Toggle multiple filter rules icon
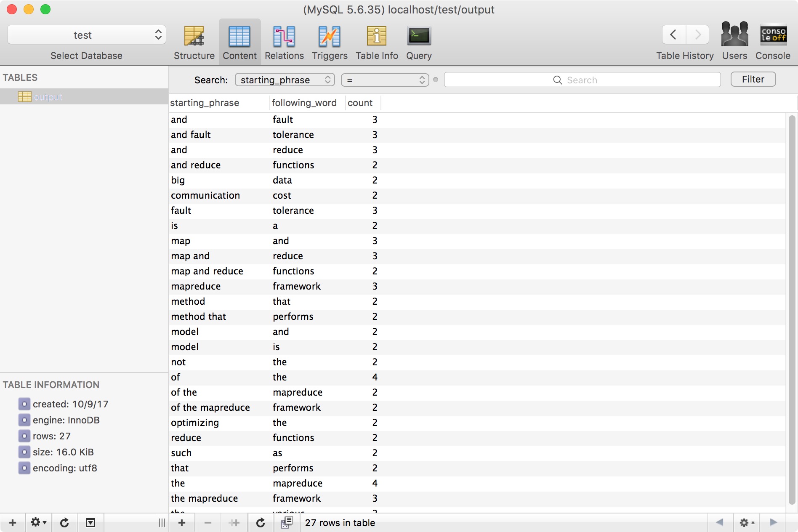798x532 pixels. pyautogui.click(x=287, y=523)
